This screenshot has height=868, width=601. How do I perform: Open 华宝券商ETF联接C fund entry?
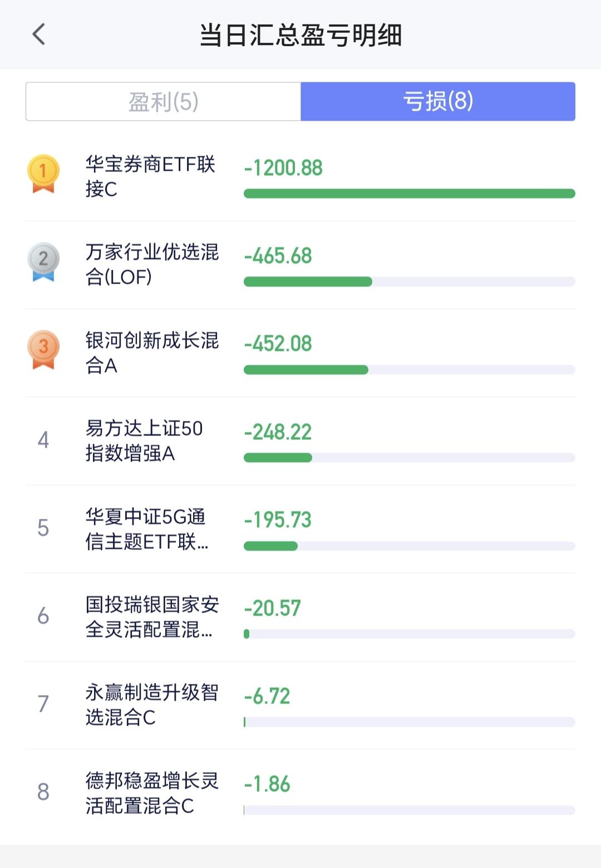tap(300, 177)
